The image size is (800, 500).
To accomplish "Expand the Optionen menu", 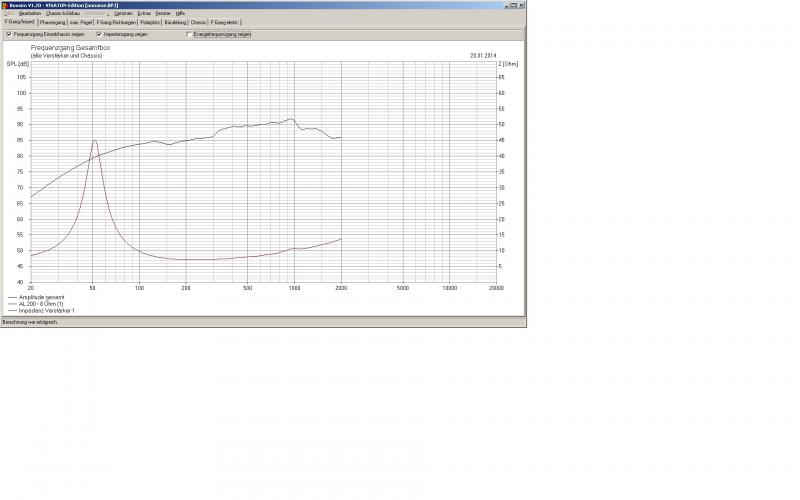I will tap(123, 13).
